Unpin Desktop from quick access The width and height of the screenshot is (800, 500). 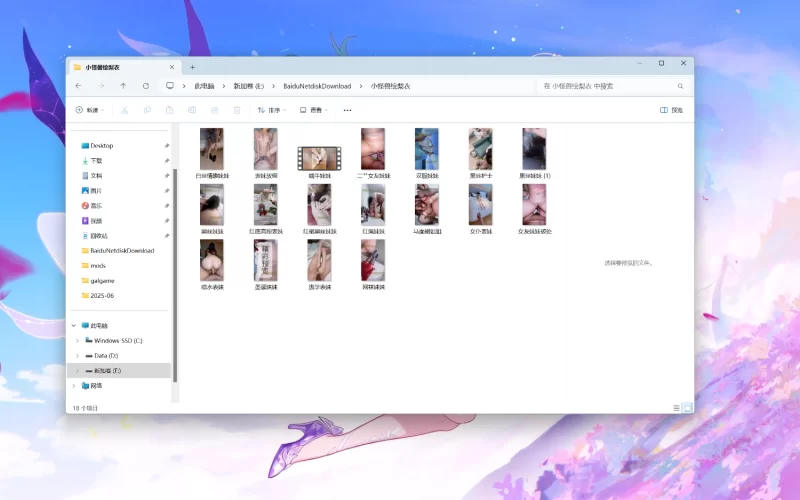tap(166, 145)
